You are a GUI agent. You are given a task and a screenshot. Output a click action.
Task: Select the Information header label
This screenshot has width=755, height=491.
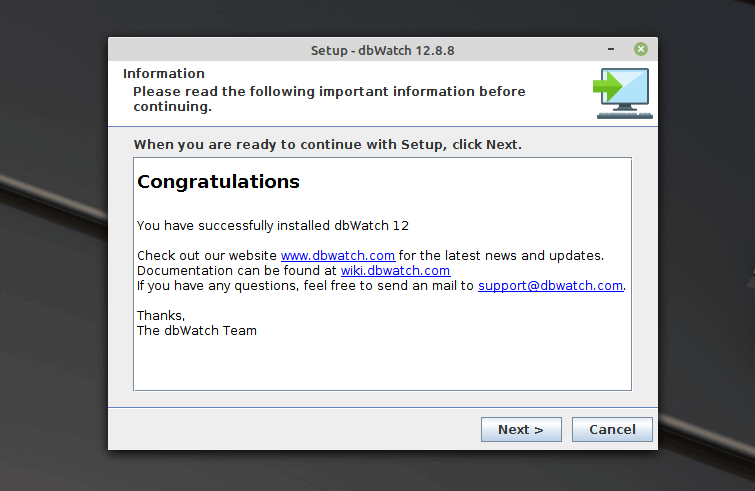coord(164,73)
